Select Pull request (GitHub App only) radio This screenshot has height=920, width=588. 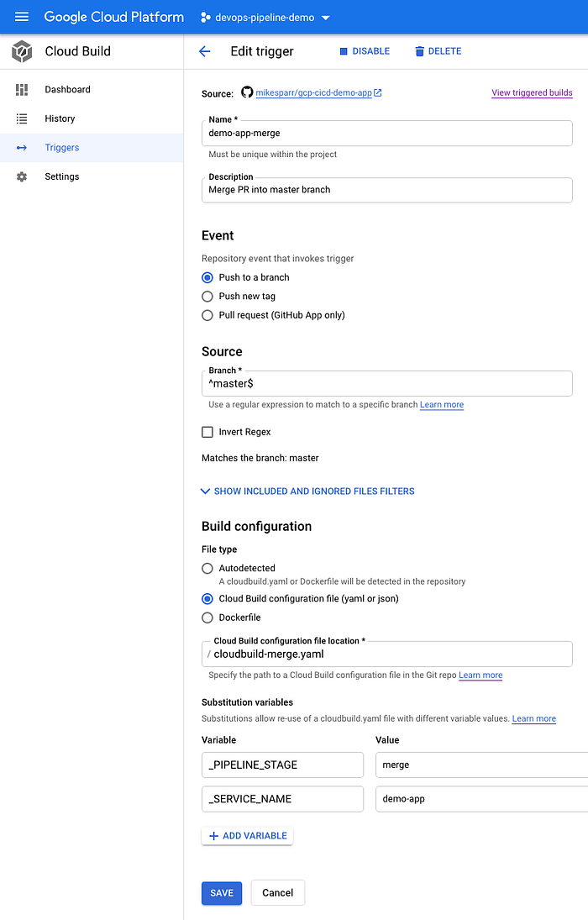207,315
